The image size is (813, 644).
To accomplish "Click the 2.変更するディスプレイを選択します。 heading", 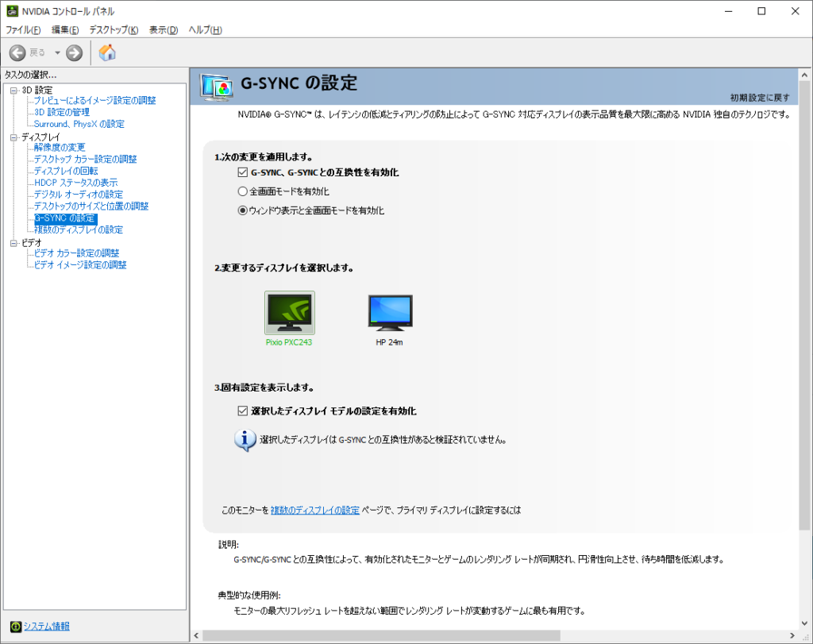I will (284, 268).
